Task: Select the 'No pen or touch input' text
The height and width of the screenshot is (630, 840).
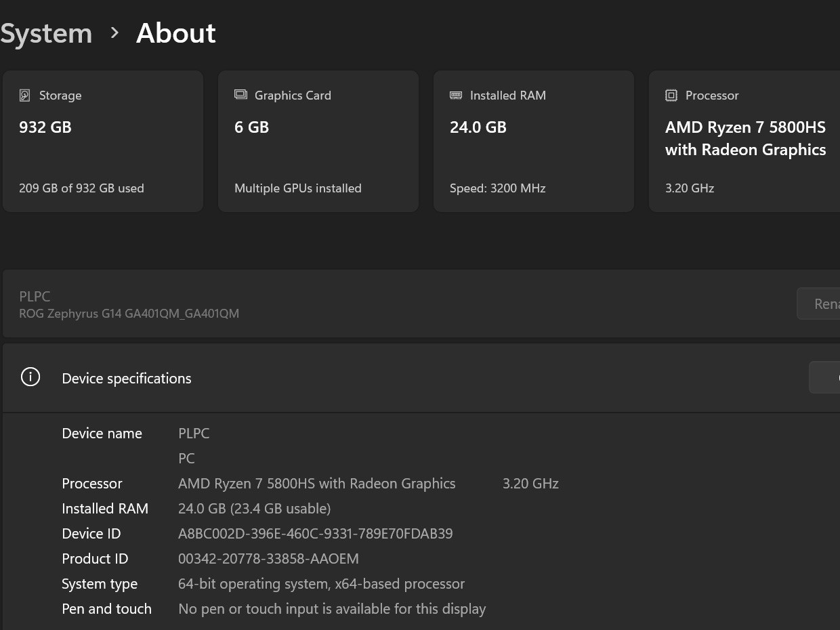Action: [x=332, y=609]
